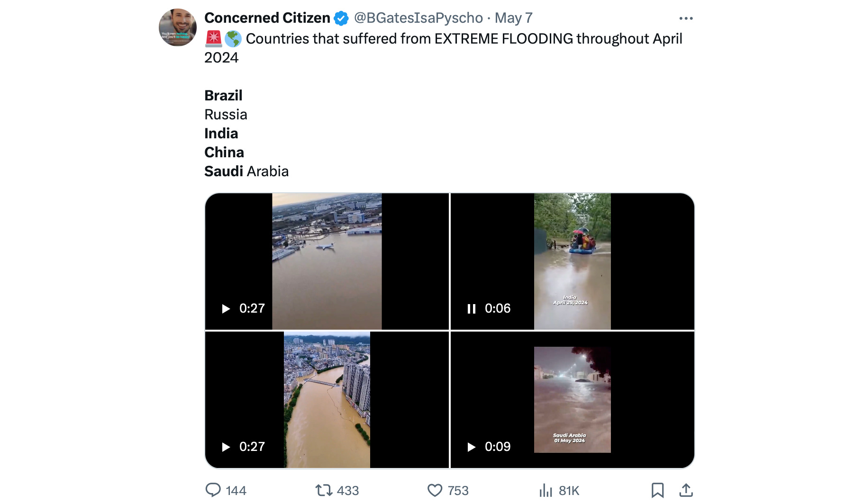855x504 pixels.
Task: Click the Concerned Citizen profile avatar
Action: click(178, 27)
